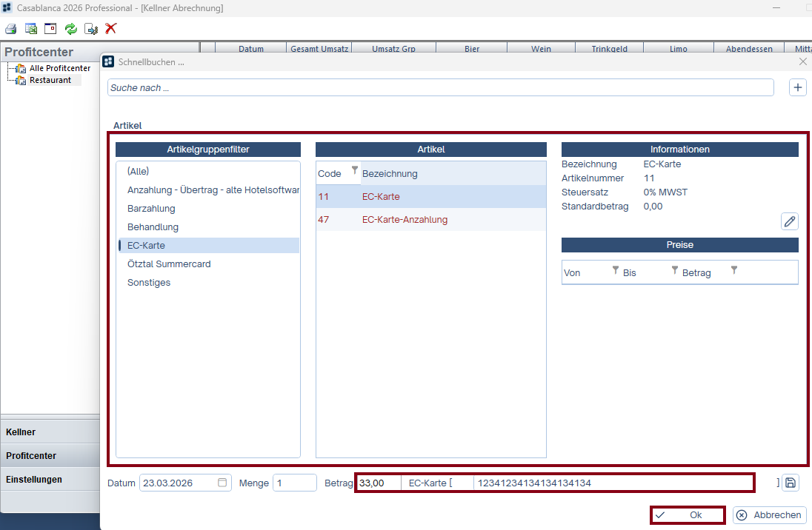Open the Einstellungen sidebar section
812x530 pixels.
[34, 479]
